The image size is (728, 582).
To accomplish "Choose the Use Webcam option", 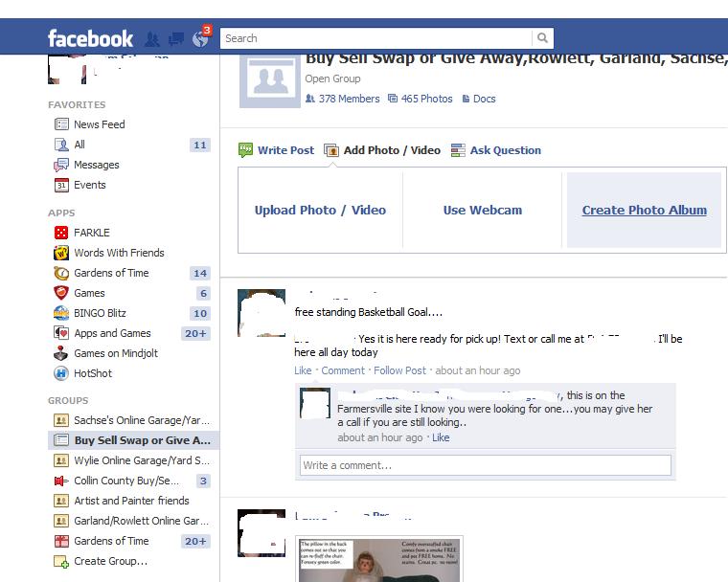I will 483,210.
